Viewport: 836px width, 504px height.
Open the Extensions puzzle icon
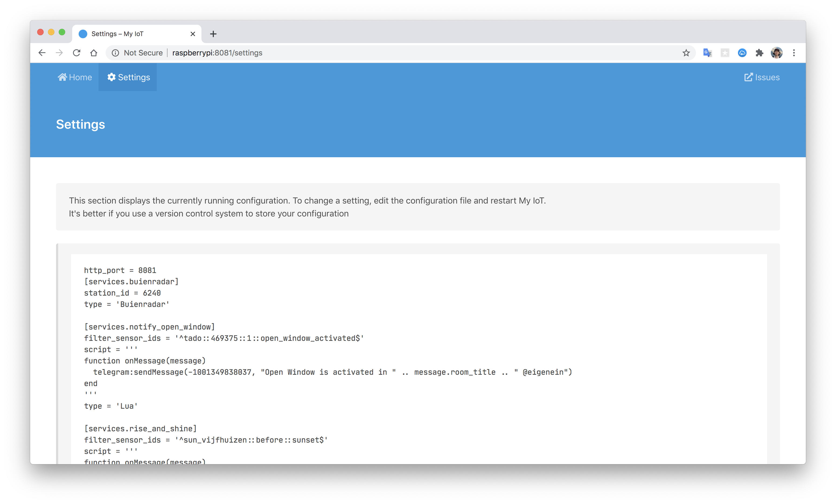click(x=759, y=53)
